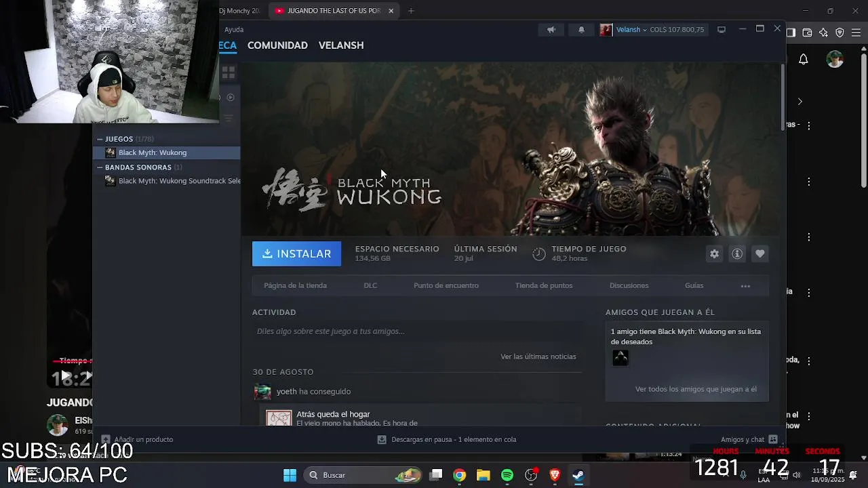868x488 pixels.
Task: Open YouTube account avatar in browser
Action: coord(835,60)
